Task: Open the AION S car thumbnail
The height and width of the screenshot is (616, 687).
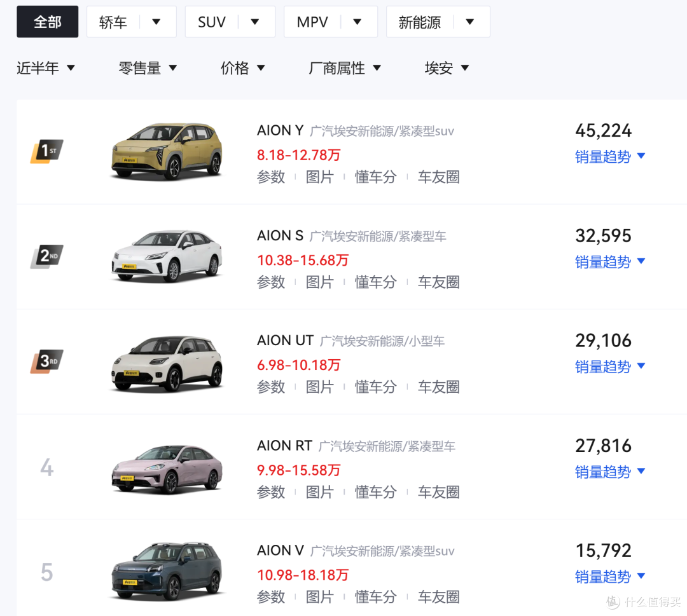Action: click(x=167, y=257)
